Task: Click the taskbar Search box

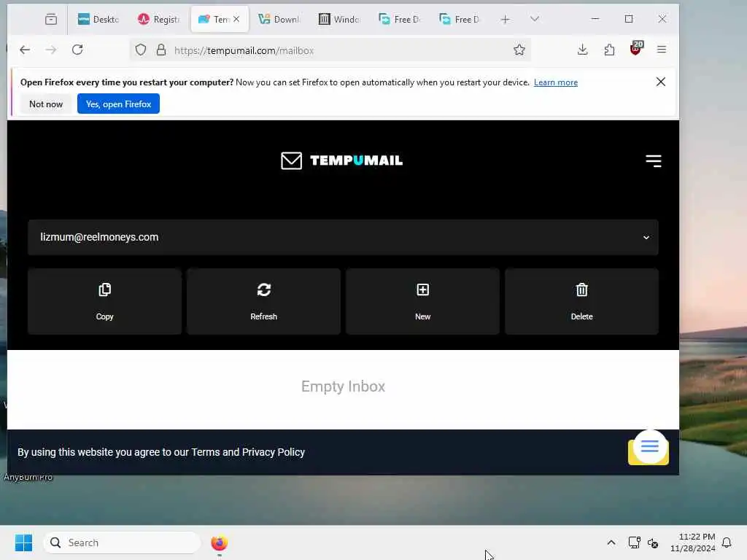Action: pyautogui.click(x=122, y=542)
